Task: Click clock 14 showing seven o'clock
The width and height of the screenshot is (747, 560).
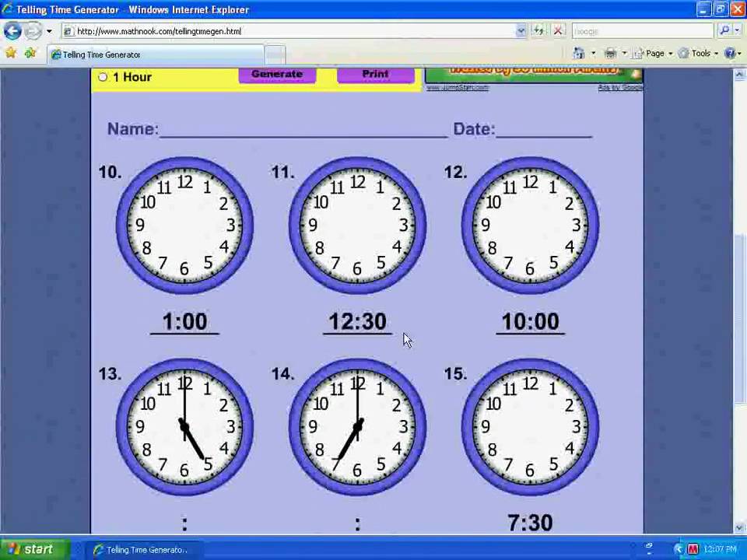Action: (x=358, y=427)
